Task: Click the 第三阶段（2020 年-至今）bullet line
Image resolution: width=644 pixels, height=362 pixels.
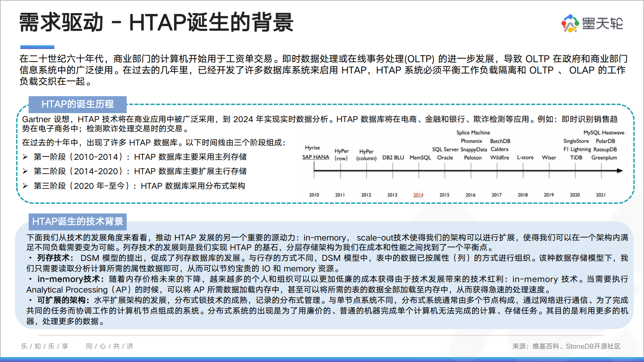Action: coord(134,186)
